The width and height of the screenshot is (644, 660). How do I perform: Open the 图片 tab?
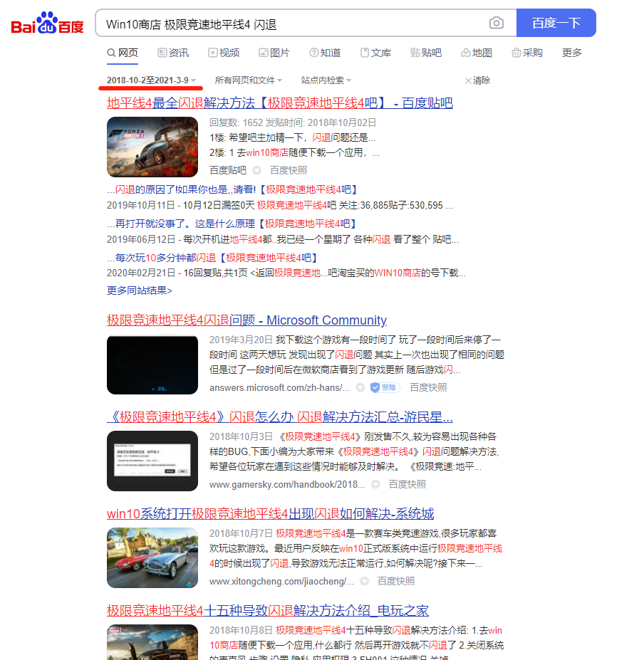[x=274, y=53]
